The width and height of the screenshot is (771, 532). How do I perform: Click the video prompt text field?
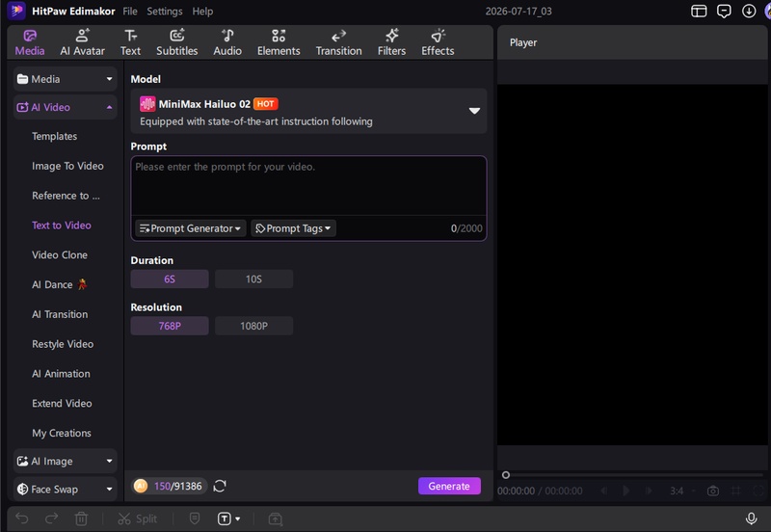pos(308,186)
